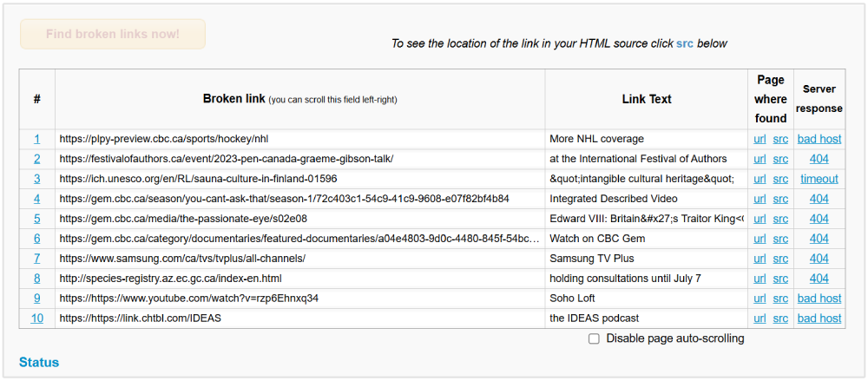Select row number 4 link
Image resolution: width=868 pixels, height=381 pixels.
click(37, 199)
